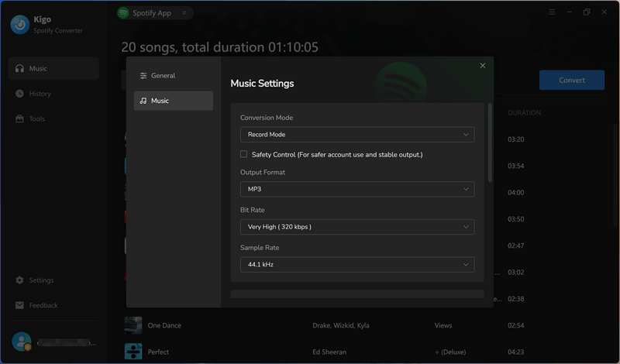
Task: Expand the Bit Rate dropdown
Action: 357,227
